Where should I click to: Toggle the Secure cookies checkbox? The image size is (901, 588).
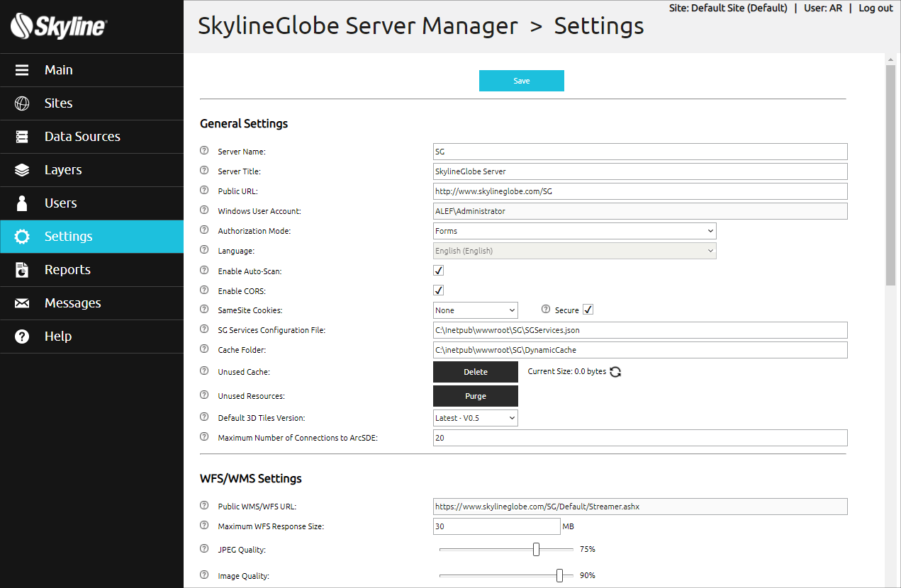(588, 310)
